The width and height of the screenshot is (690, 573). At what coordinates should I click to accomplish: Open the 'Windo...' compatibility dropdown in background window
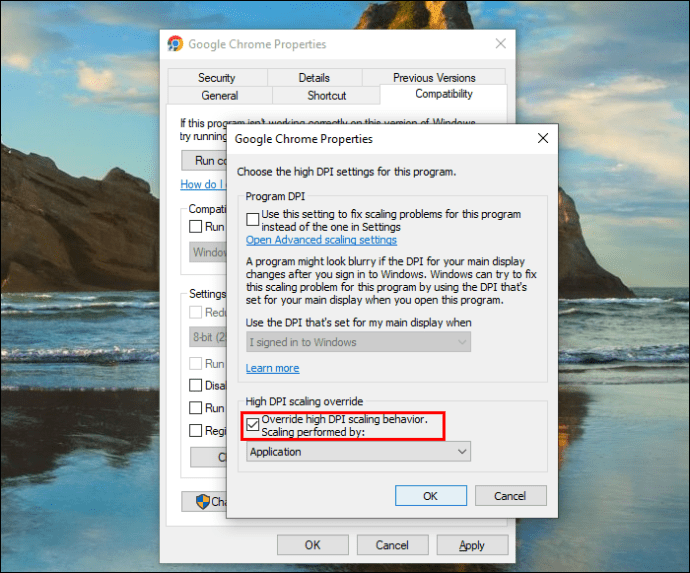[208, 252]
